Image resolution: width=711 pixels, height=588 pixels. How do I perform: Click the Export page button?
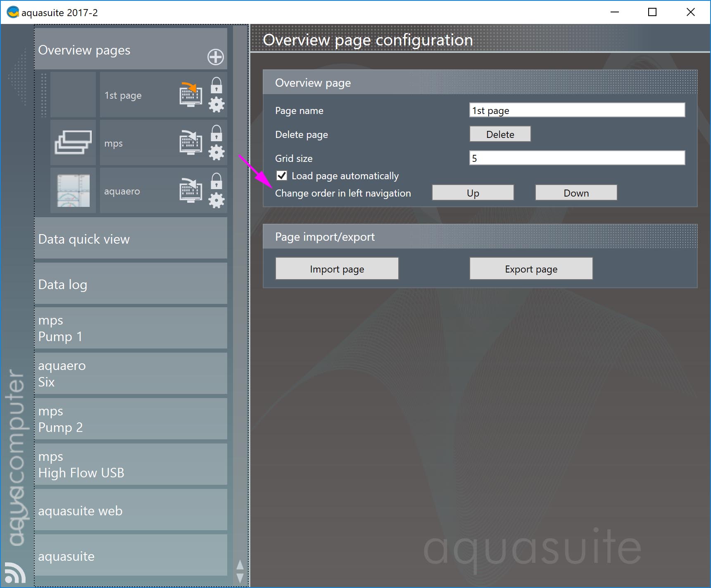531,269
